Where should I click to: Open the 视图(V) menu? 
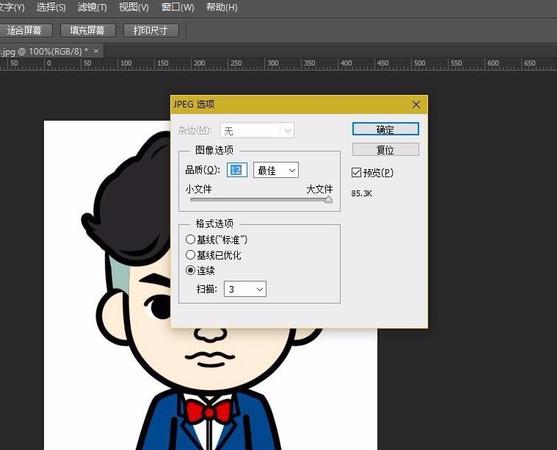click(x=134, y=7)
